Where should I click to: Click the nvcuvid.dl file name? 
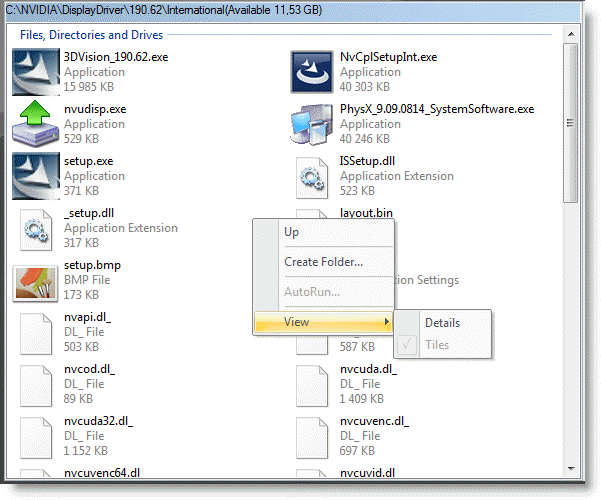(367, 472)
